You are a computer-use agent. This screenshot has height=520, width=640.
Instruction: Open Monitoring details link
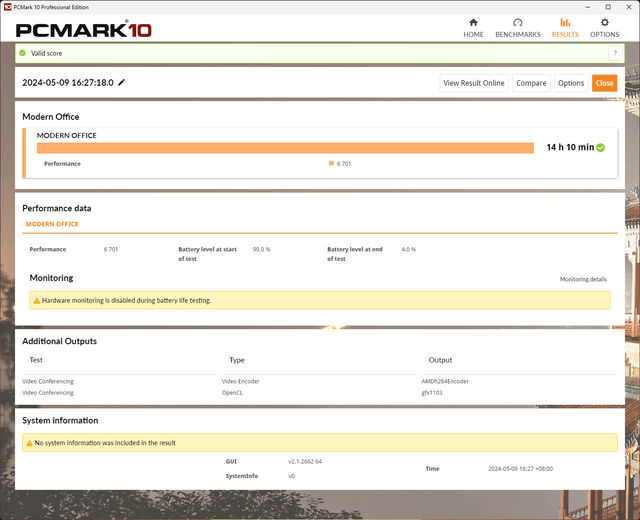point(583,279)
